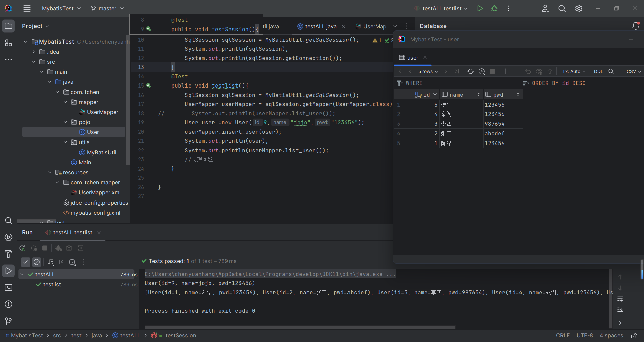Collapse the pojo package node
The image size is (644, 342).
point(65,122)
